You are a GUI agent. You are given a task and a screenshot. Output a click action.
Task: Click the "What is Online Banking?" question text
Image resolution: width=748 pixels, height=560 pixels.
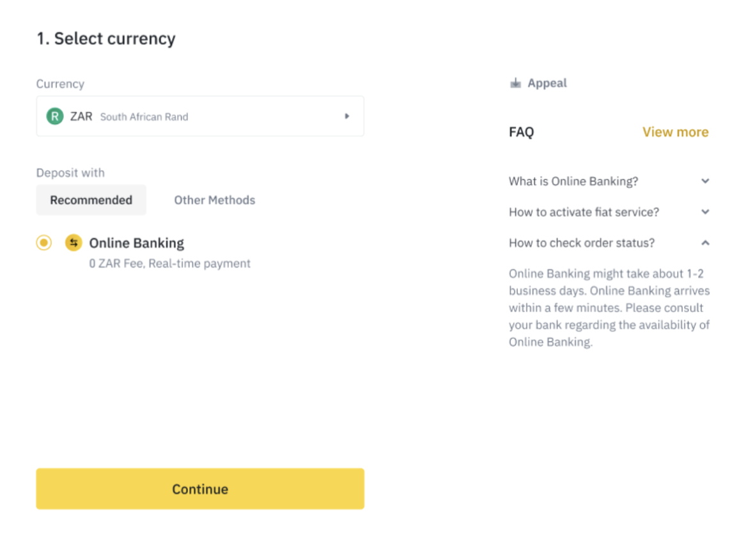pos(573,182)
